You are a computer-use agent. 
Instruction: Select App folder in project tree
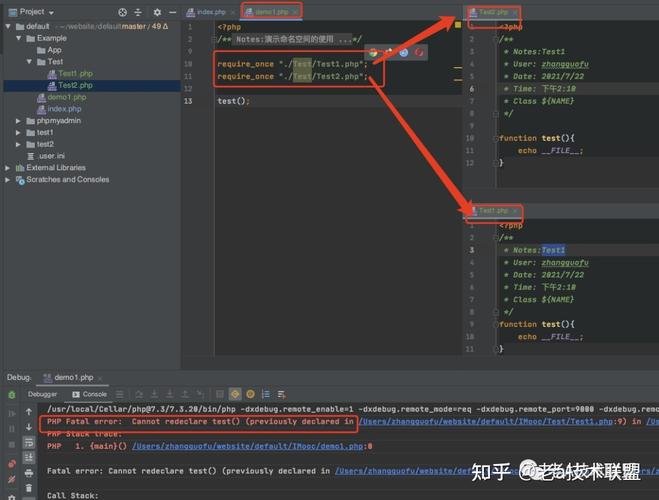(x=50, y=50)
